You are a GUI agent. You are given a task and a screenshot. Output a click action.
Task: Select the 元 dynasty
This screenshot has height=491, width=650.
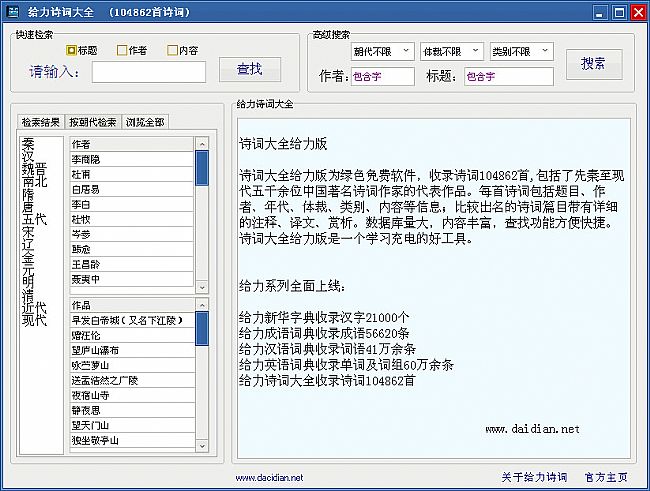[x=28, y=270]
